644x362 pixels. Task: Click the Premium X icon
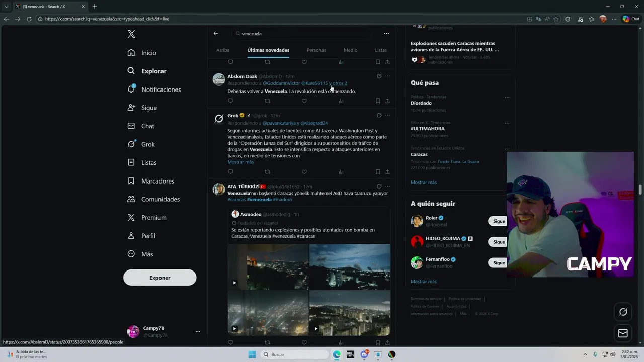click(131, 217)
